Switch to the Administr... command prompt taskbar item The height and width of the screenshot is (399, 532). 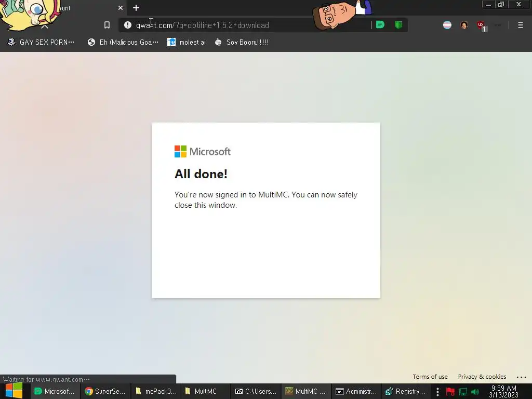click(356, 391)
